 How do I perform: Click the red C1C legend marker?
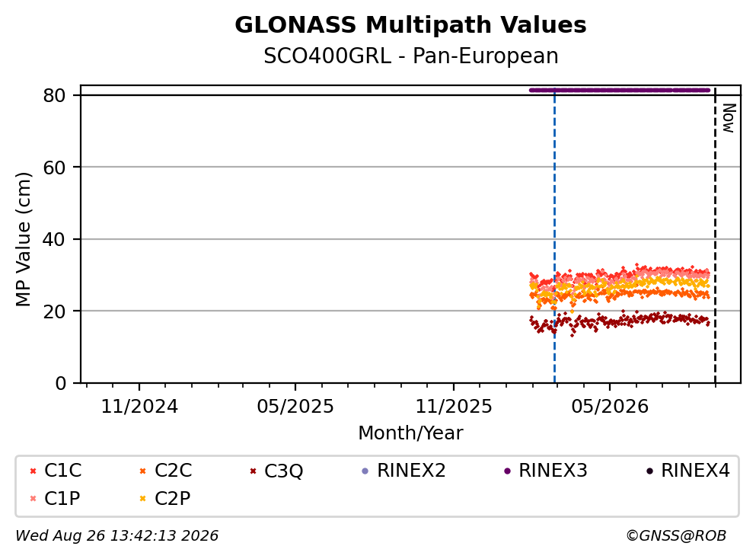[x=33, y=471]
